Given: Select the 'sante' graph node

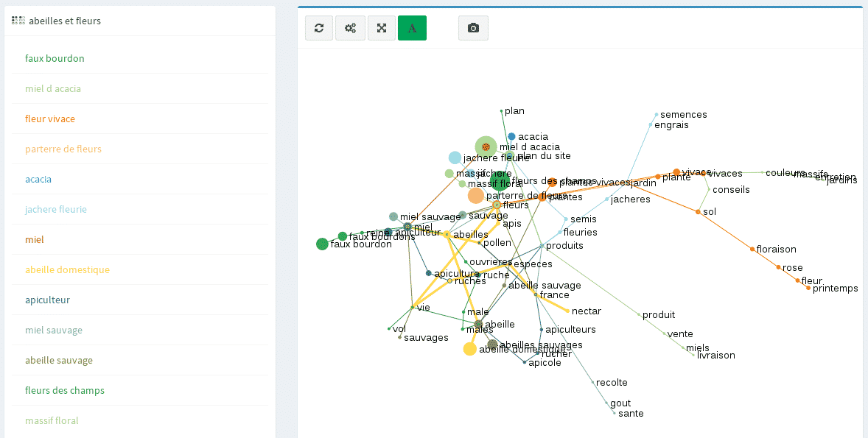Looking at the screenshot, I should [x=615, y=413].
